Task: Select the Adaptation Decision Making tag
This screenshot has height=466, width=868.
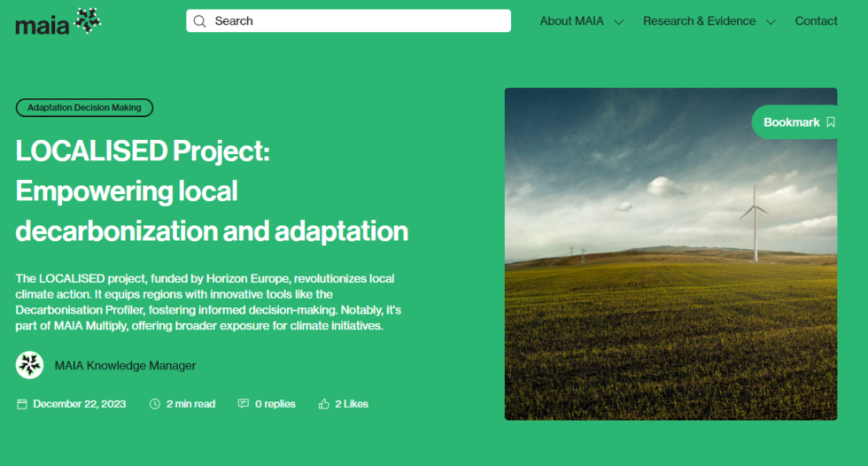Action: coord(84,108)
